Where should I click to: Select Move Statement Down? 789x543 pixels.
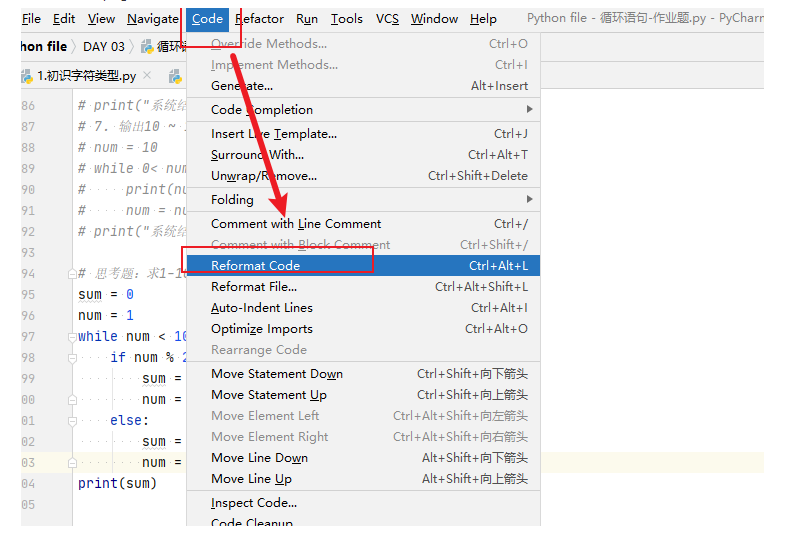point(363,374)
